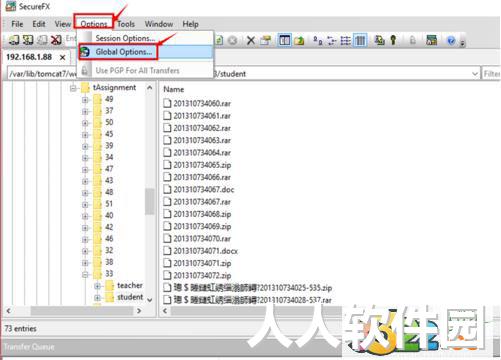The height and width of the screenshot is (360, 501).
Task: Select file 201310734065.zip
Action: (x=202, y=165)
